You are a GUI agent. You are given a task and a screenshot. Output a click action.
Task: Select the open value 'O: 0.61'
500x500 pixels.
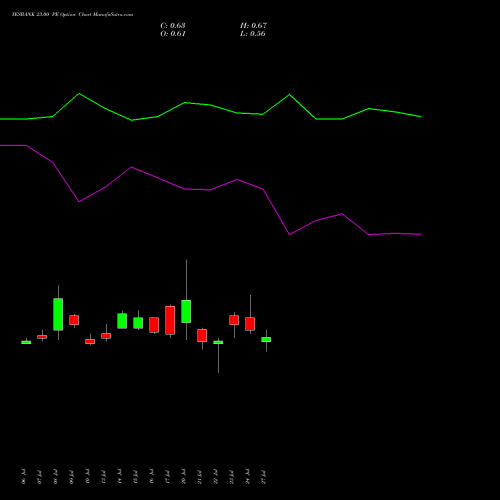tap(173, 34)
